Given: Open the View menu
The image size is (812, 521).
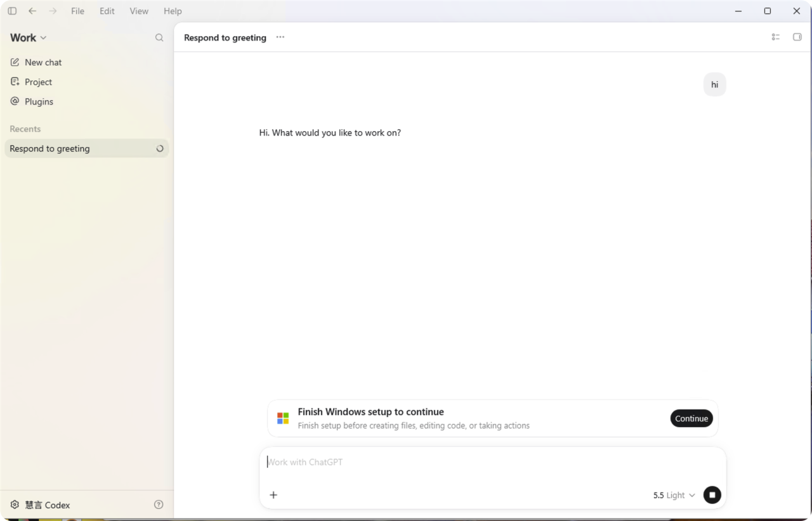Looking at the screenshot, I should pyautogui.click(x=139, y=11).
